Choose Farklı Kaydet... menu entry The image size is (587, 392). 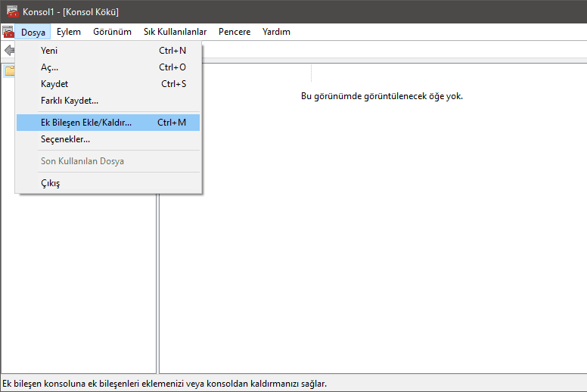108,101
